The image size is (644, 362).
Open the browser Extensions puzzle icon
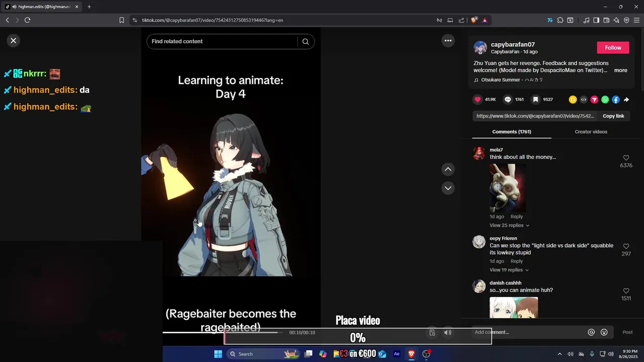(559, 20)
